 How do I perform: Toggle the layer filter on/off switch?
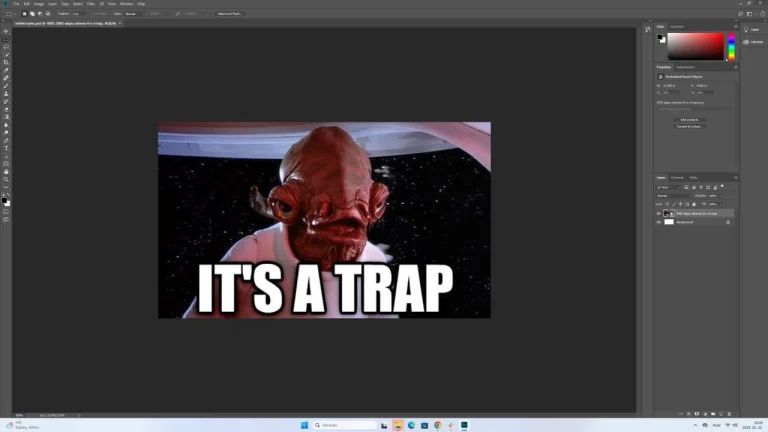(722, 186)
